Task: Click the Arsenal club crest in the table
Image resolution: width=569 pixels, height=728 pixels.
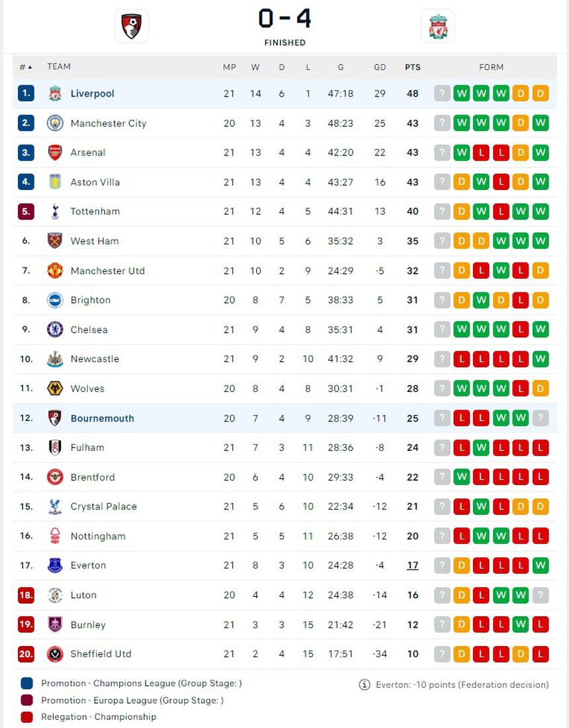Action: tap(55, 152)
